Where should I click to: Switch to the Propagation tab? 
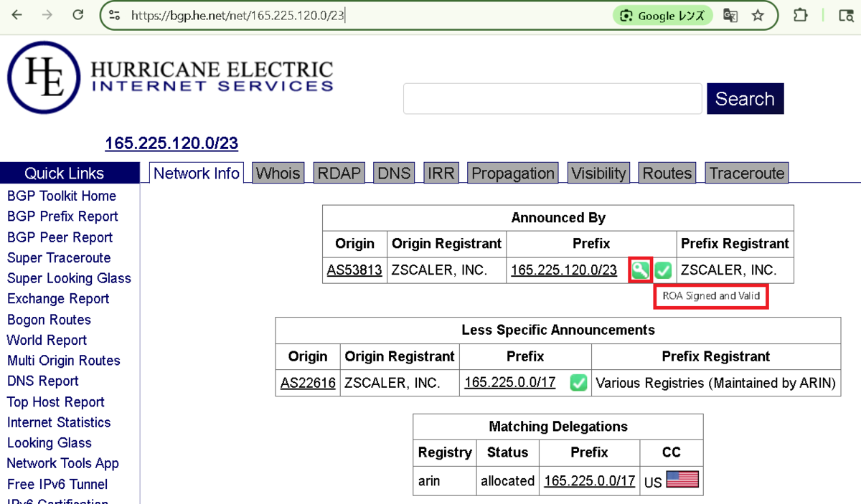pos(513,173)
